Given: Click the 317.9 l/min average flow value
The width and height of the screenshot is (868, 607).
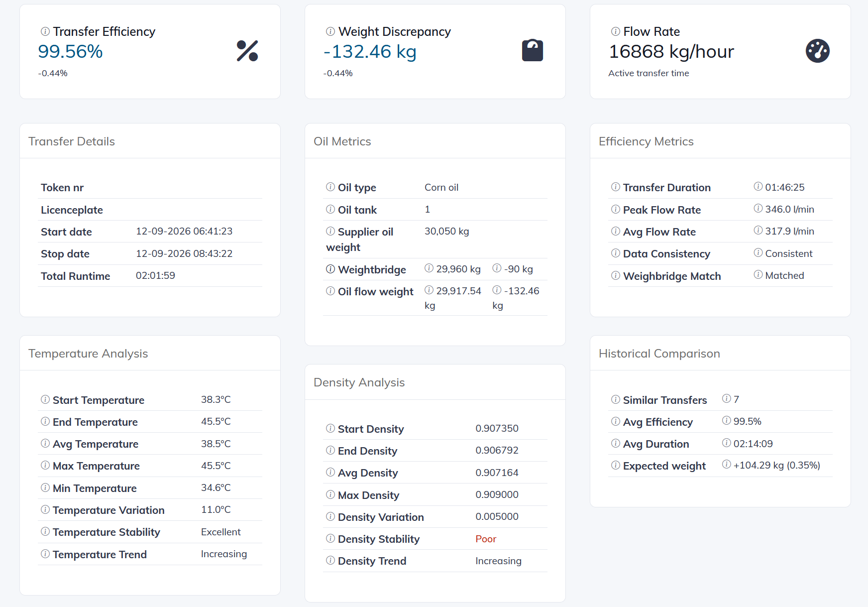Looking at the screenshot, I should (x=789, y=231).
